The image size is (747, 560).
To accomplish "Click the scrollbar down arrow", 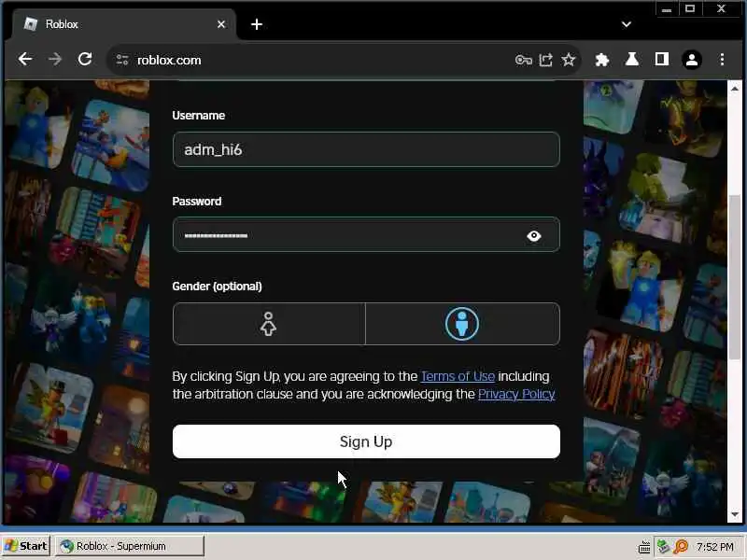I will click(735, 515).
